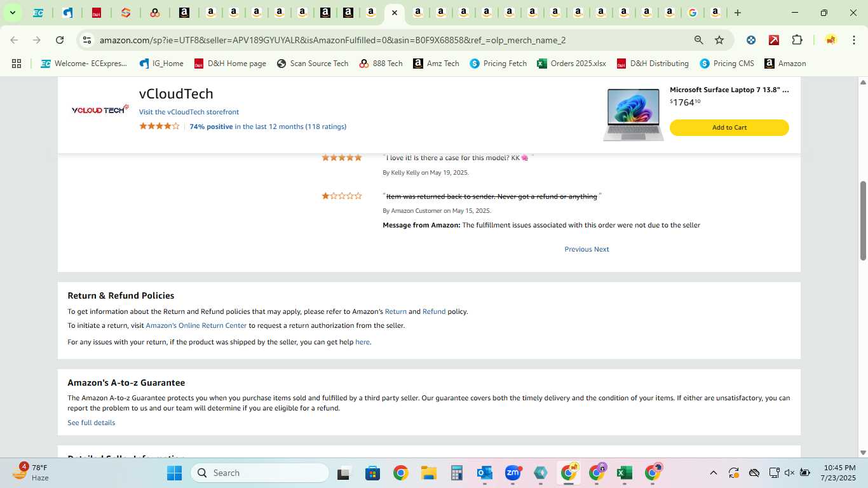The image size is (868, 488).
Task: Go back to the previous page
Action: 14,40
